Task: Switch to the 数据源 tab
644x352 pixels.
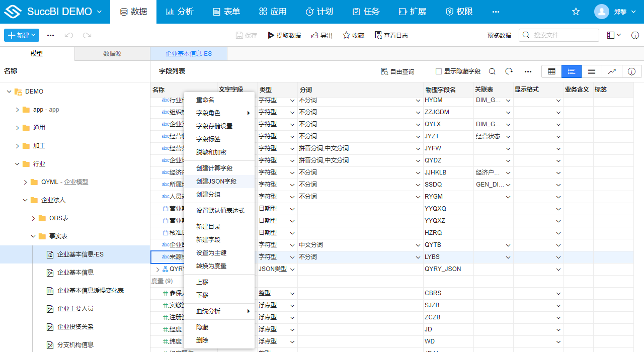Action: point(112,53)
